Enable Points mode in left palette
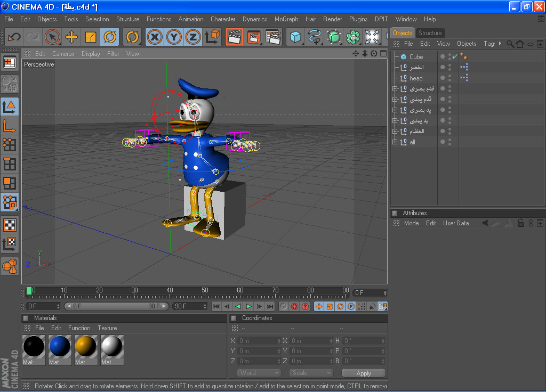This screenshot has height=392, width=546. [10, 145]
